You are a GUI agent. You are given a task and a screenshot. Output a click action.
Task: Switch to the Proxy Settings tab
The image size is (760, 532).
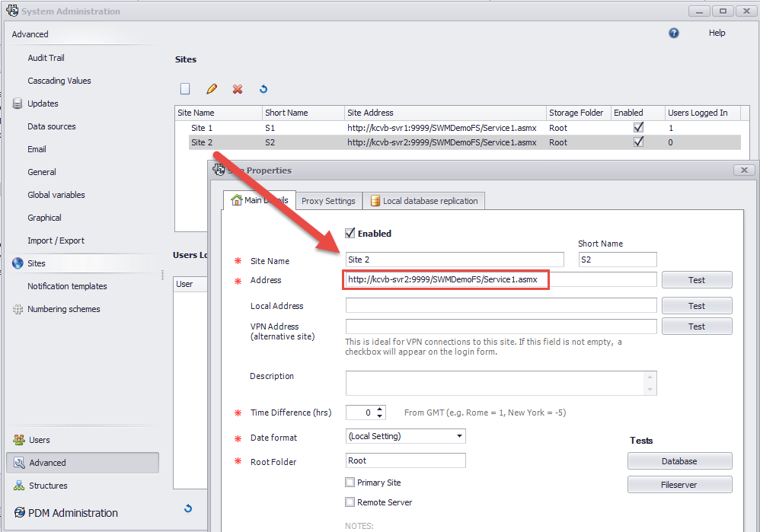click(x=328, y=200)
